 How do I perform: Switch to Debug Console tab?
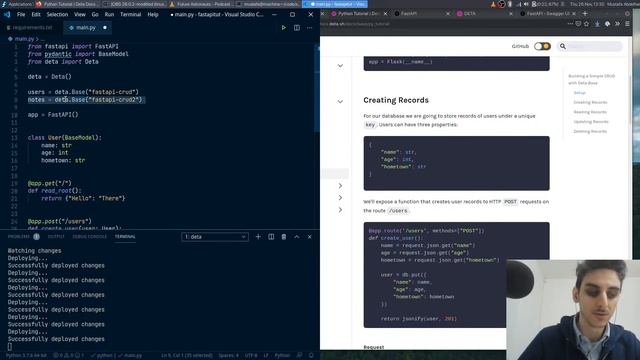click(x=89, y=237)
